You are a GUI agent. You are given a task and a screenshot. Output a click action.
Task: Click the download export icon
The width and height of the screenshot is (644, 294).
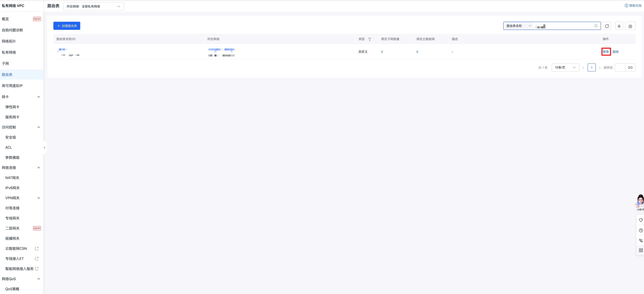coord(619,26)
